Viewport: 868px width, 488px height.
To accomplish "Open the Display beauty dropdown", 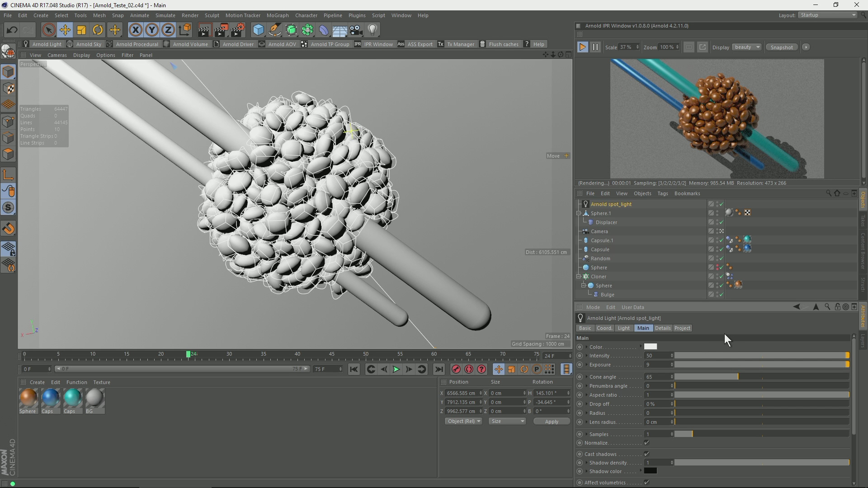I will (x=747, y=47).
